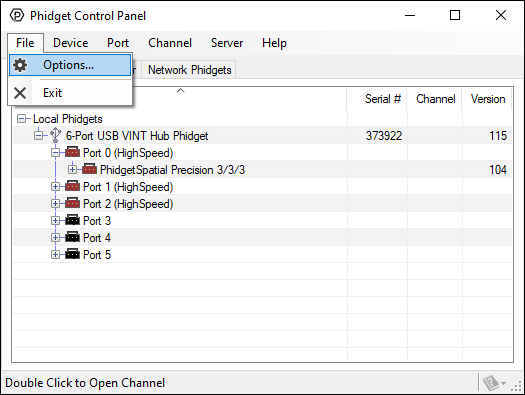
Task: Click the red port icon for Port 2
Action: click(x=72, y=203)
